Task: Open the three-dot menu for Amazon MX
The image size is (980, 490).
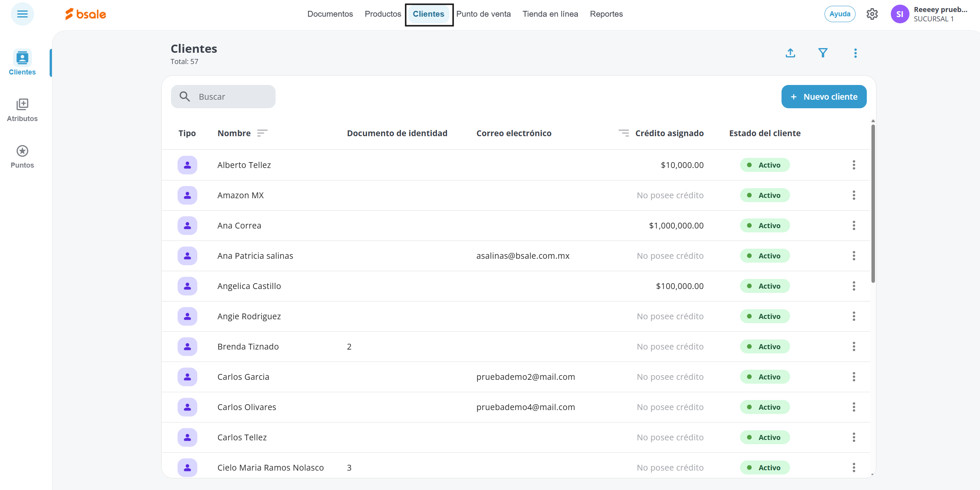Action: [x=854, y=196]
